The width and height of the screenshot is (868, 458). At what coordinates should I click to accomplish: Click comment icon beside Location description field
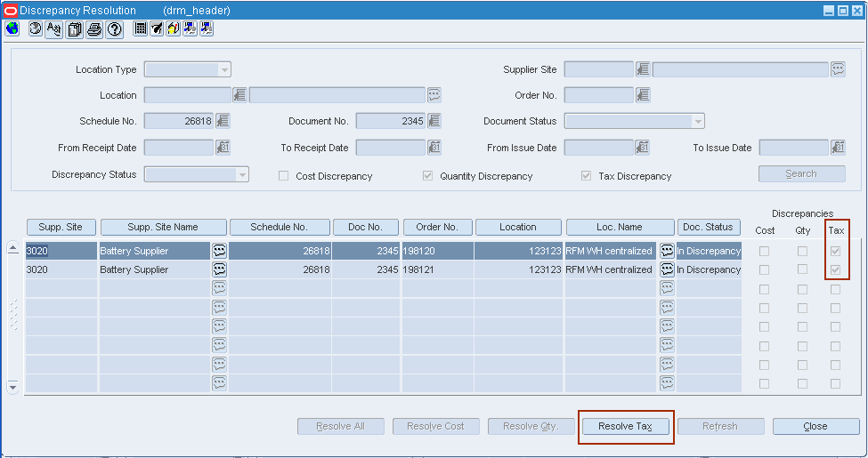click(434, 95)
